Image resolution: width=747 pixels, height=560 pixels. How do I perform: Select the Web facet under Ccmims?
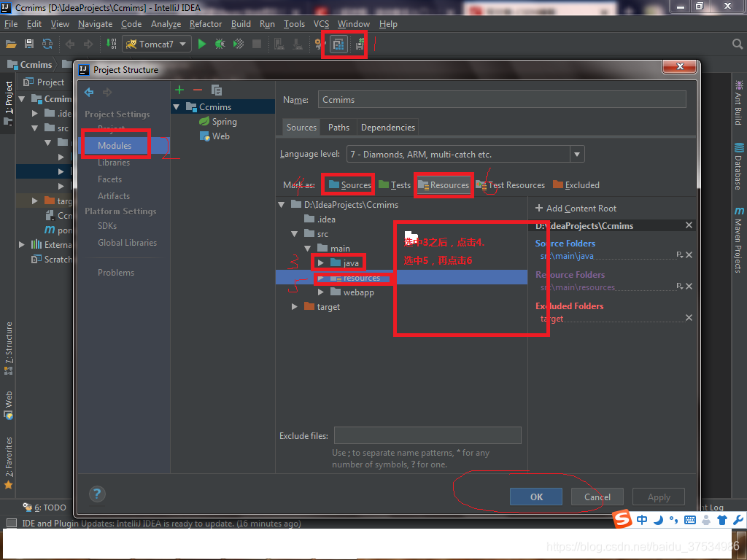(x=215, y=136)
